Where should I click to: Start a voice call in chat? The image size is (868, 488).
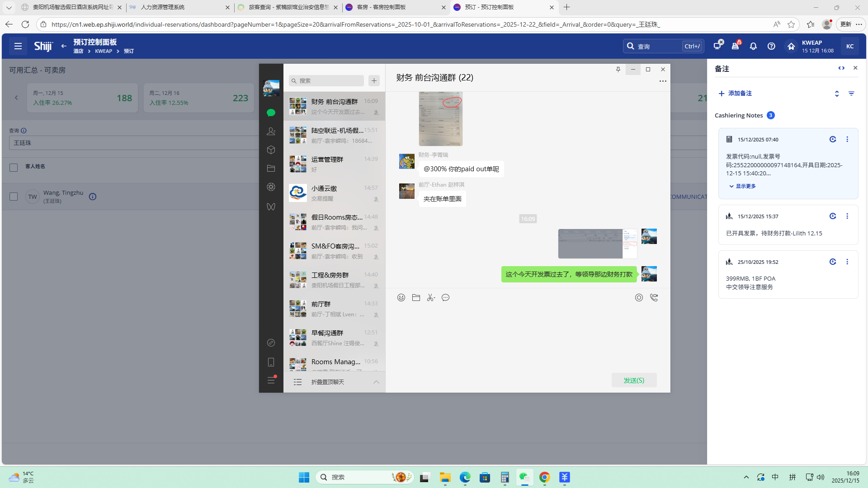[654, 297]
